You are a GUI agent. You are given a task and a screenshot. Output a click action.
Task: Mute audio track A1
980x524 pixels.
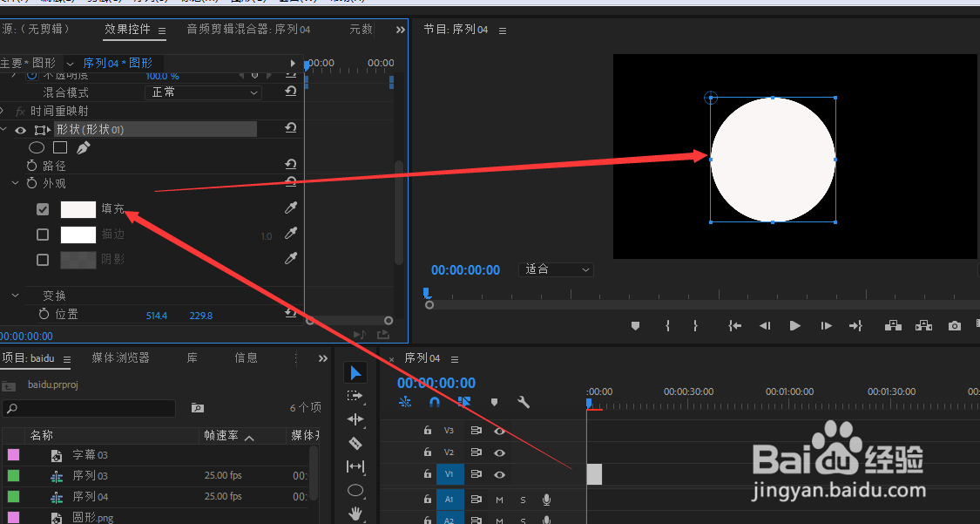(x=499, y=500)
